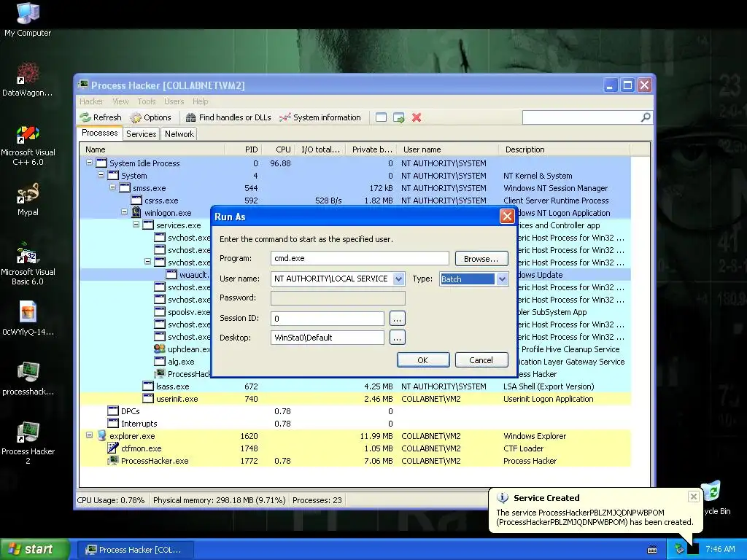This screenshot has height=560, width=747.
Task: Switch to the Services tab
Action: tap(141, 134)
